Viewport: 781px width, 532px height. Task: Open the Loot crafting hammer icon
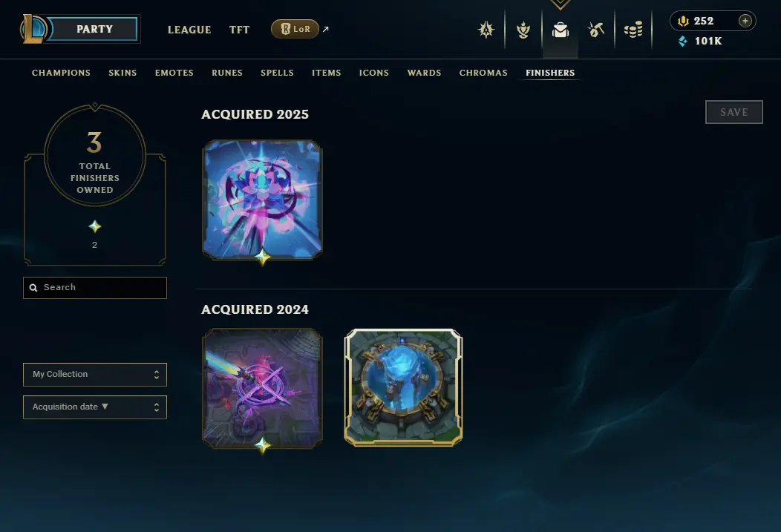595,30
